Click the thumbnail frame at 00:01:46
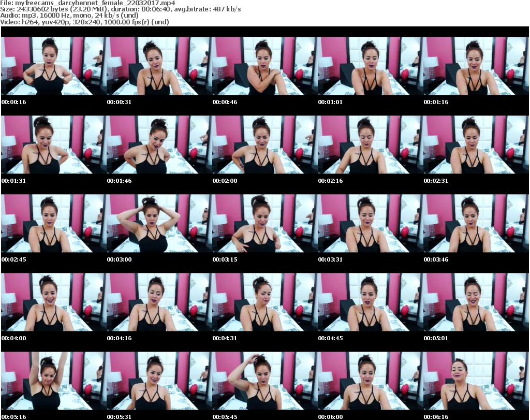This screenshot has width=530, height=420. (159, 144)
